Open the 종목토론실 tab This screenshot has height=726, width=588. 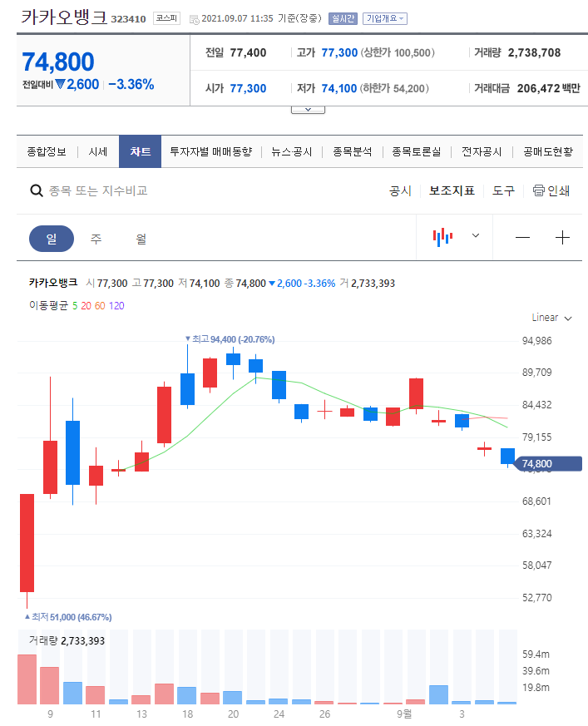416,151
